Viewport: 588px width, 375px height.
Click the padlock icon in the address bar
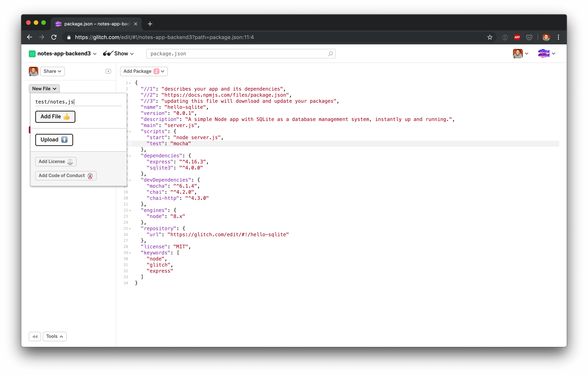click(x=69, y=37)
